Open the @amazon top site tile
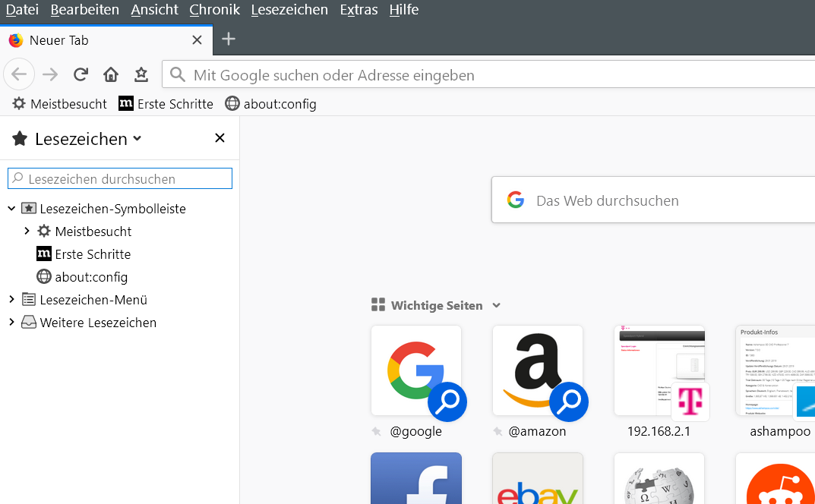815x504 pixels. click(538, 370)
